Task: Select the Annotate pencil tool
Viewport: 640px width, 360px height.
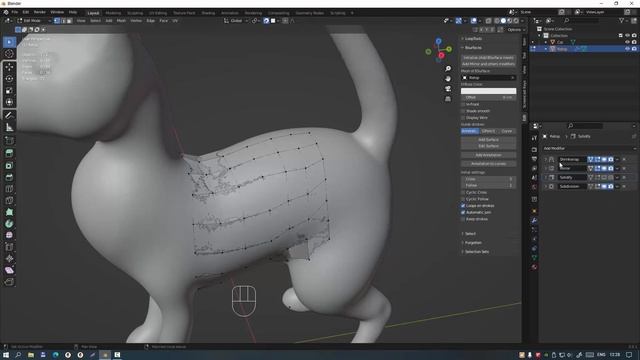Action: click(x=9, y=116)
